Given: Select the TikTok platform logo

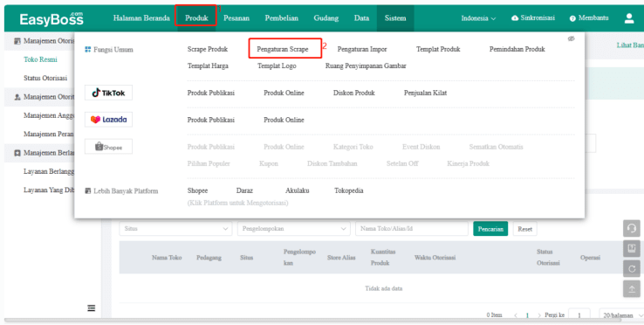Looking at the screenshot, I should point(108,93).
